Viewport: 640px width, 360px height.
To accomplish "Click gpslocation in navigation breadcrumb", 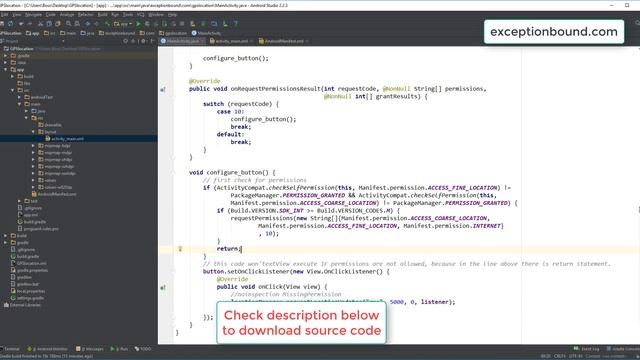I will [176, 33].
